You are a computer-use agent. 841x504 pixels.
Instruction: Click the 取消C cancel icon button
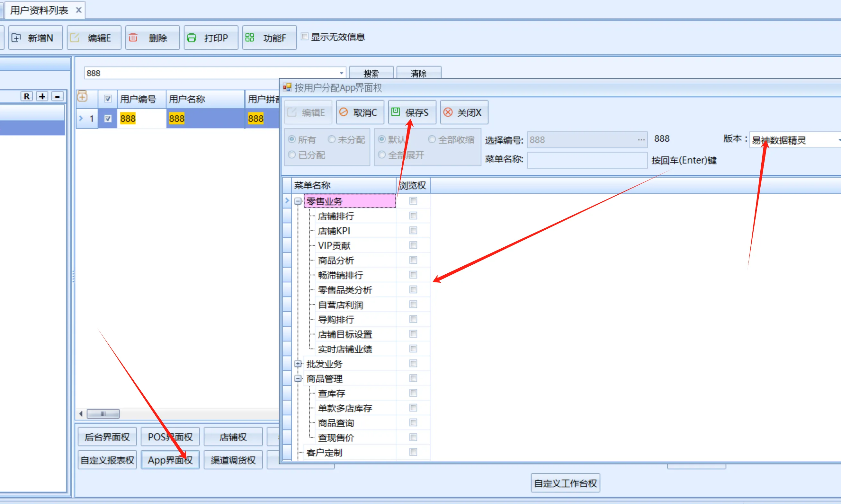[x=360, y=112]
